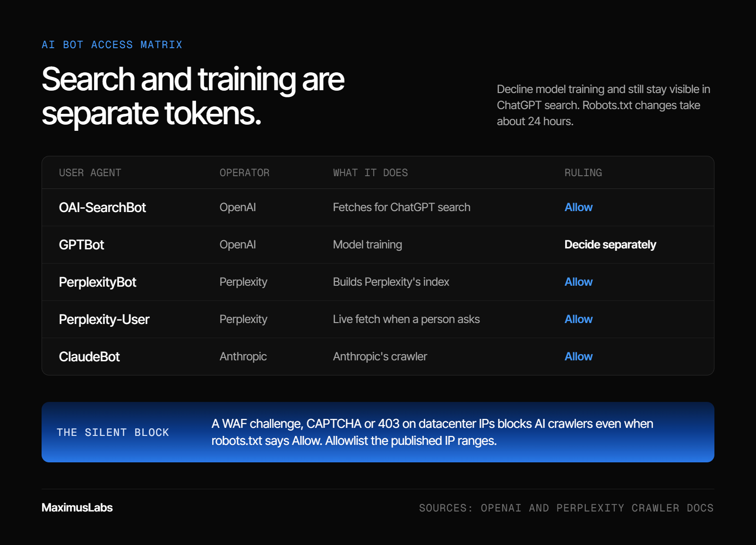
Task: Click 'Fetches for ChatGPT search' description
Action: 402,207
